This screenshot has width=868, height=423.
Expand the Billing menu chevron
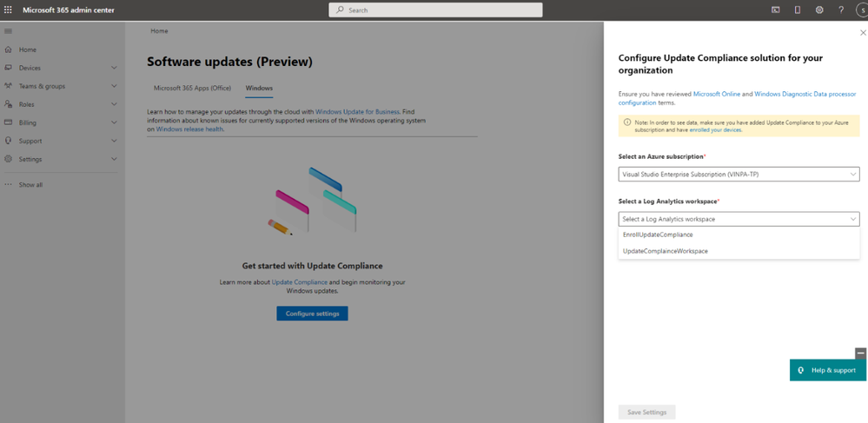114,122
